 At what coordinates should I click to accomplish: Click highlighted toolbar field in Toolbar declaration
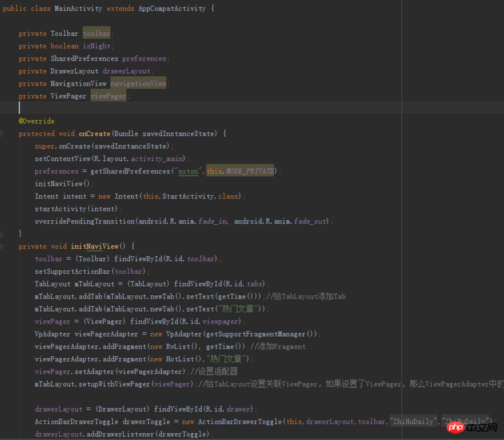coord(96,33)
